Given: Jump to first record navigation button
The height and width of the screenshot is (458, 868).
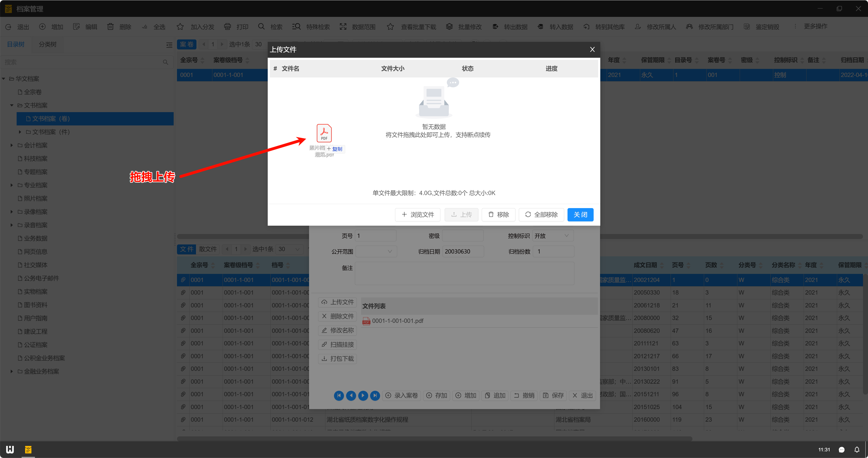Looking at the screenshot, I should pyautogui.click(x=339, y=395).
